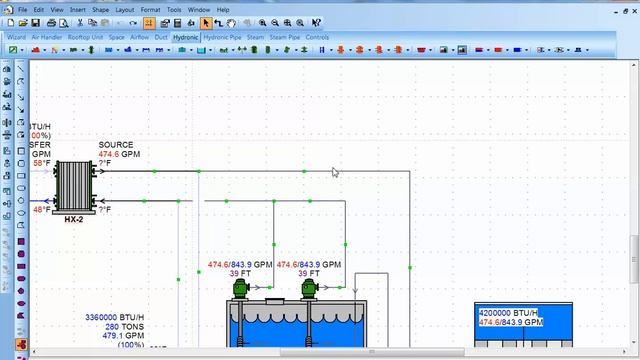Open the File menu
The height and width of the screenshot is (360, 640).
(23, 9)
